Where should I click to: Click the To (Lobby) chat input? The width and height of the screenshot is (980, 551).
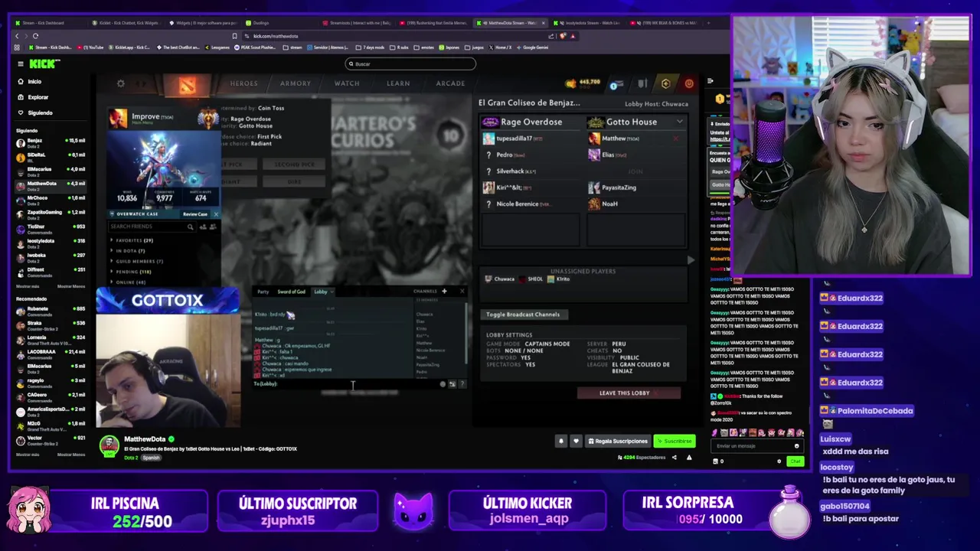click(x=346, y=384)
